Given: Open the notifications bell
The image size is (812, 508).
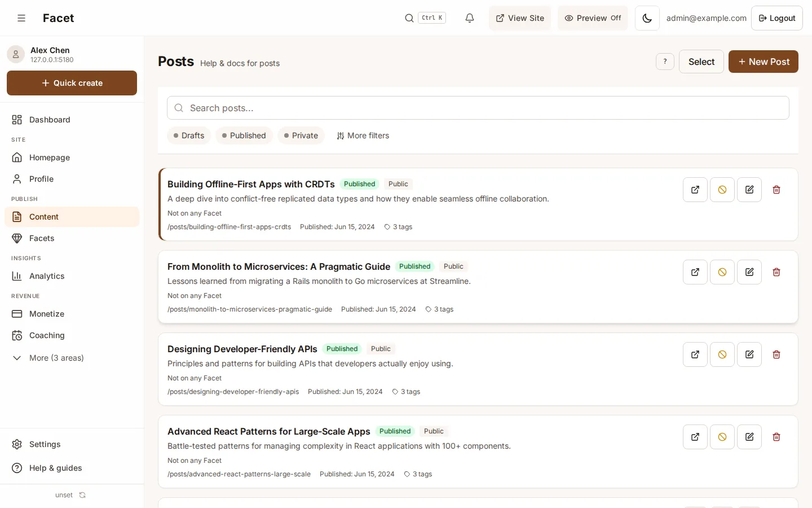Looking at the screenshot, I should (x=470, y=18).
